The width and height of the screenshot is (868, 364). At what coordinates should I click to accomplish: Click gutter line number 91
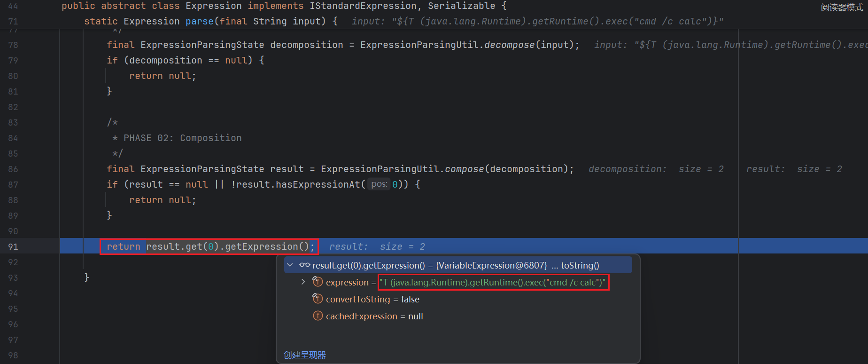tap(13, 246)
